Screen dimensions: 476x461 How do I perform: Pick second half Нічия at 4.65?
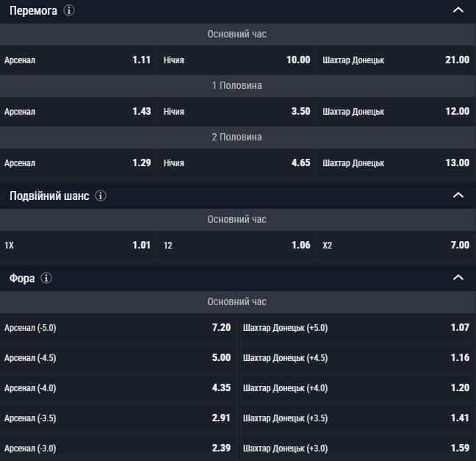237,163
